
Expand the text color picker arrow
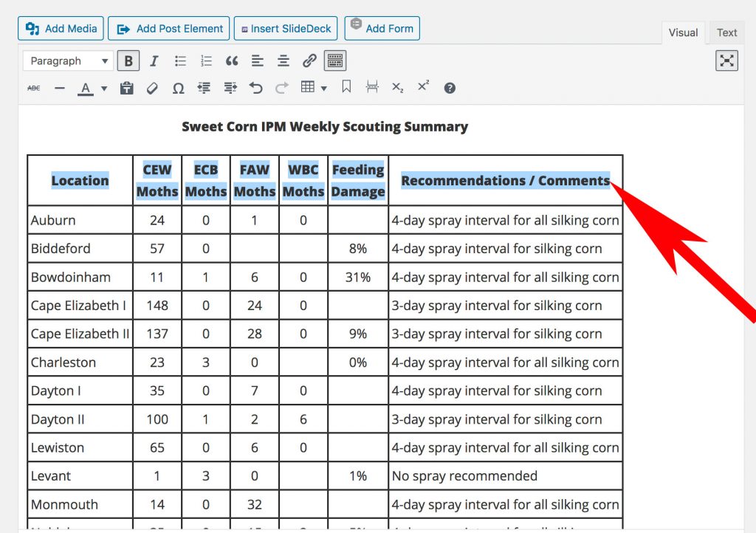(104, 89)
